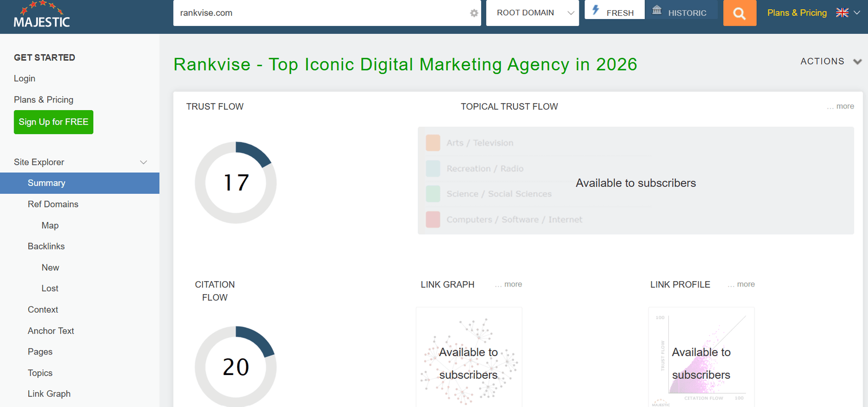This screenshot has width=868, height=407.
Task: Open the Link Profile chart thumbnail
Action: [701, 357]
